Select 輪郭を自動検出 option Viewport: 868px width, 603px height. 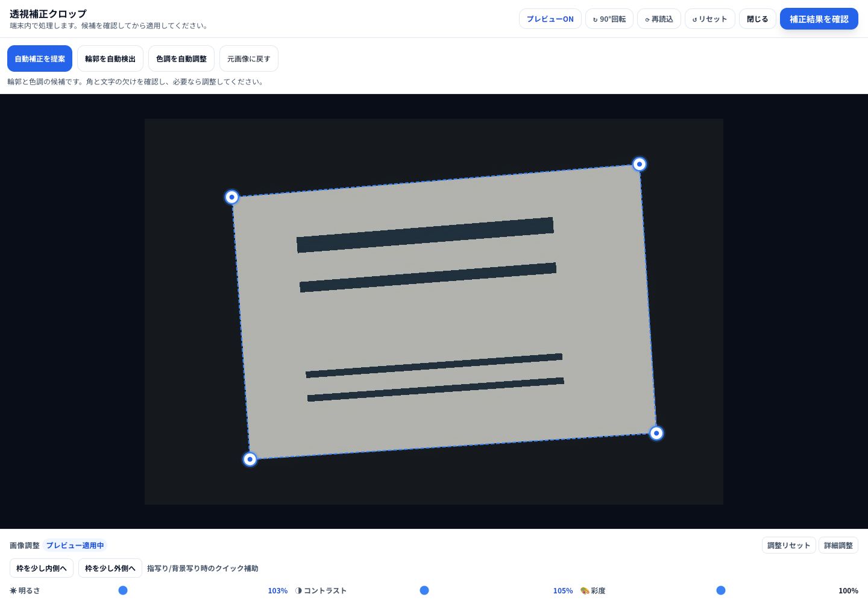click(110, 58)
